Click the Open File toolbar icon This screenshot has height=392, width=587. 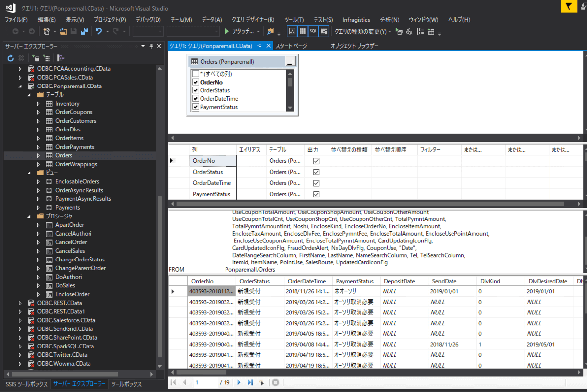pos(63,31)
